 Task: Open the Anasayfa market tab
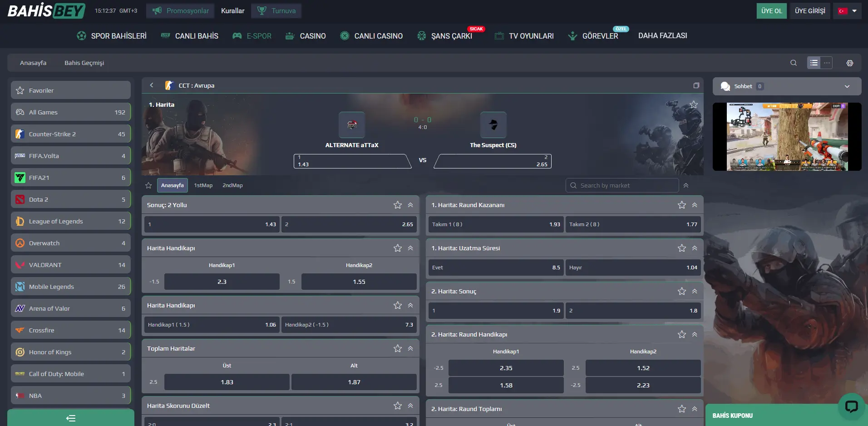[x=173, y=185]
